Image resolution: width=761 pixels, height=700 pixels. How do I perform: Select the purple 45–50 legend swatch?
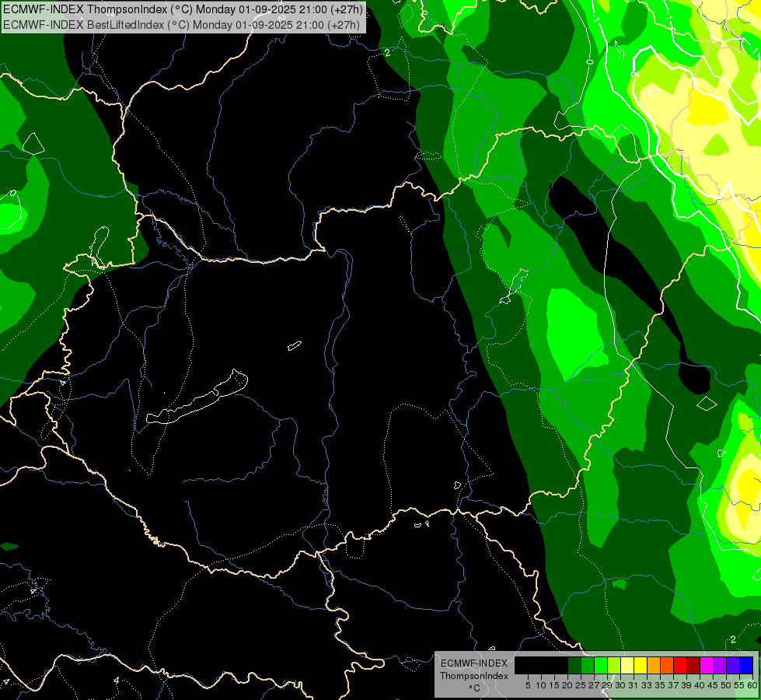point(720,665)
